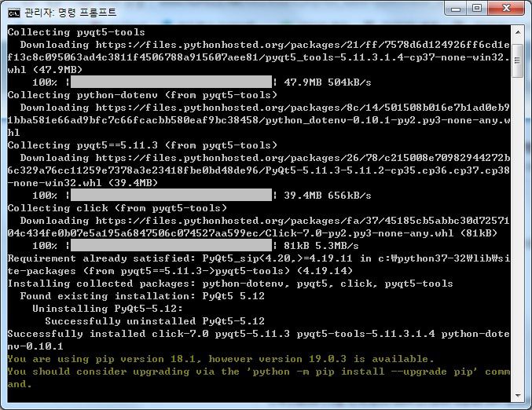Click the 'Uninstalling PyQt5-5.12:' line

[108, 309]
